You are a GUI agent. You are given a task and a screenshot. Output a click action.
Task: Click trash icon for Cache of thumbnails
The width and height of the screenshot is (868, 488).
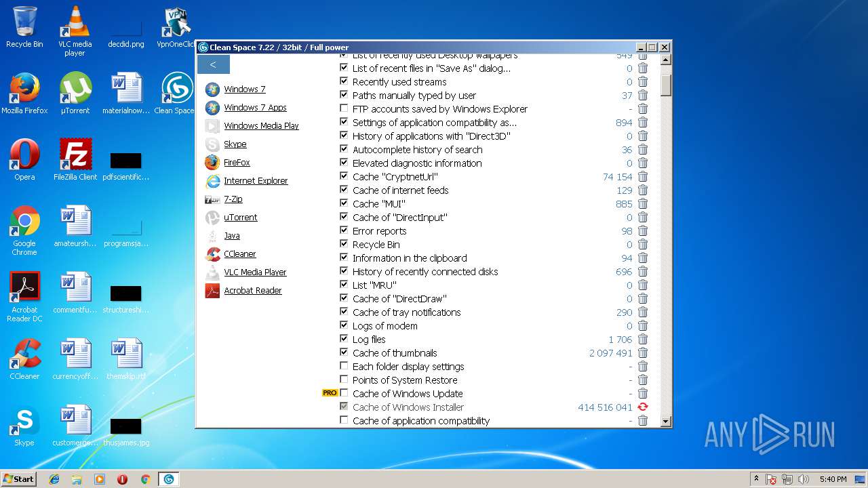(x=643, y=353)
